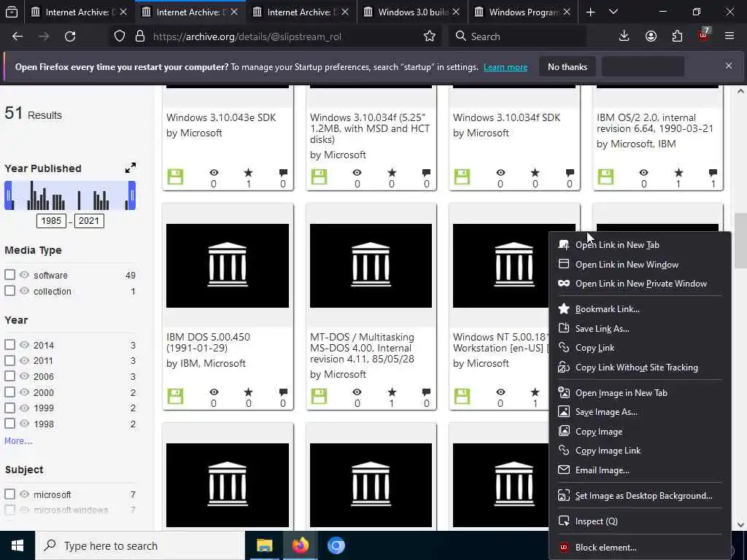The width and height of the screenshot is (747, 560).
Task: List all tabs dropdown arrow
Action: [x=614, y=12]
